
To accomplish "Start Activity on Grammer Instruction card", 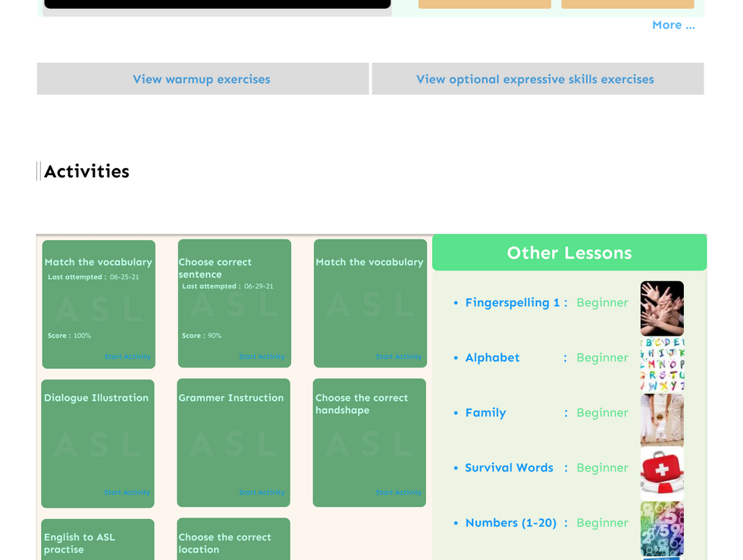I will click(262, 493).
